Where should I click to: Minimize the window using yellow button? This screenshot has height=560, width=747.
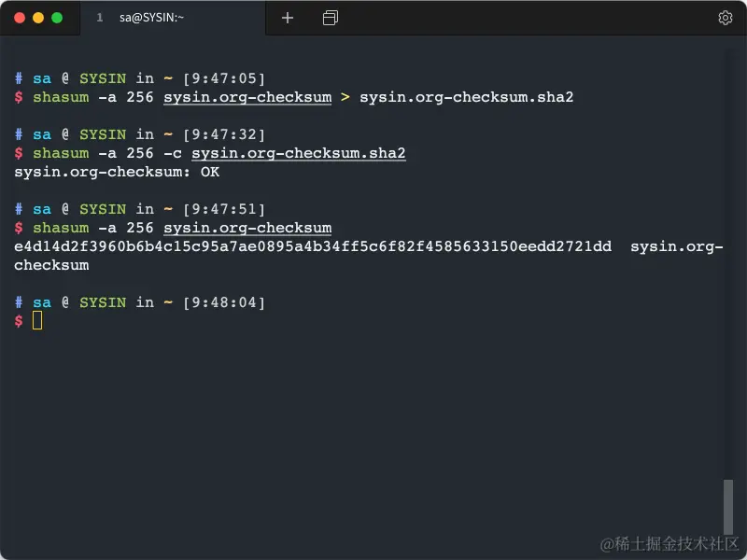click(38, 18)
